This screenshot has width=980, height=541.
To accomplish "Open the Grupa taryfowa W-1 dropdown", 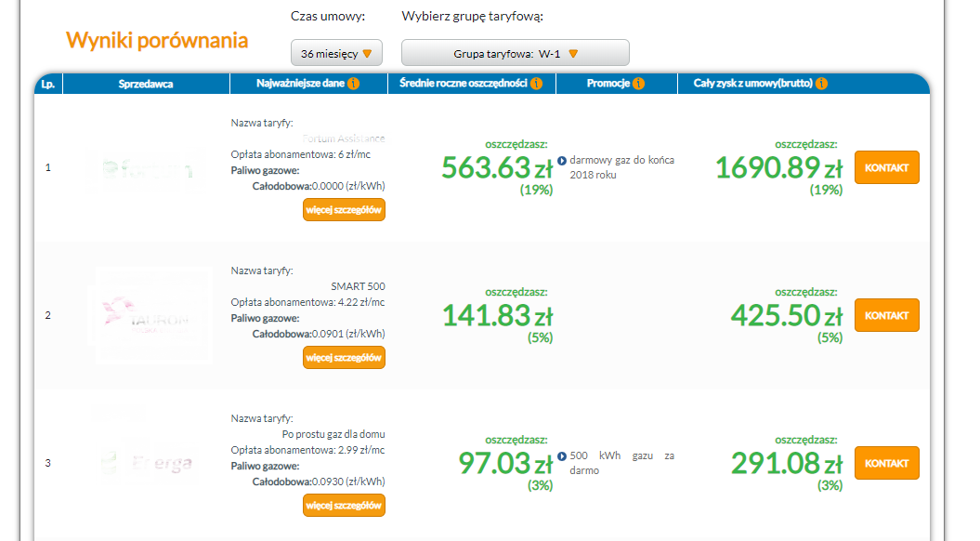I will point(515,53).
